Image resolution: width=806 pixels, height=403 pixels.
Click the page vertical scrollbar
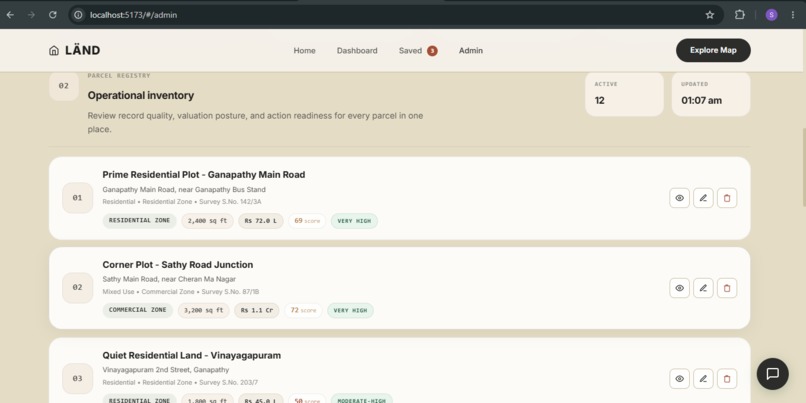[803, 167]
